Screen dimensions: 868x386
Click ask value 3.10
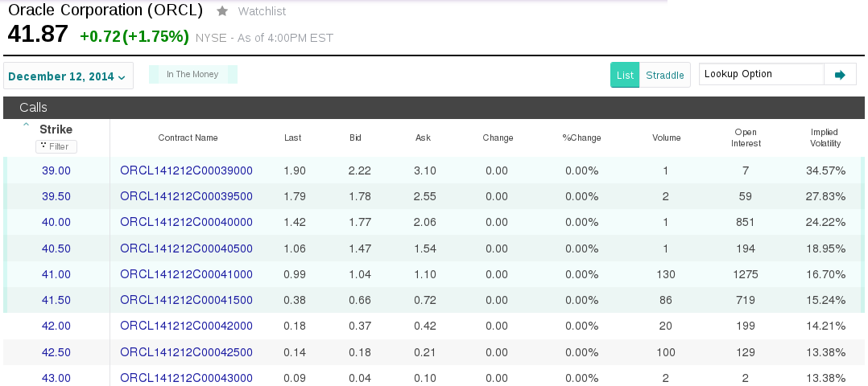pos(425,170)
